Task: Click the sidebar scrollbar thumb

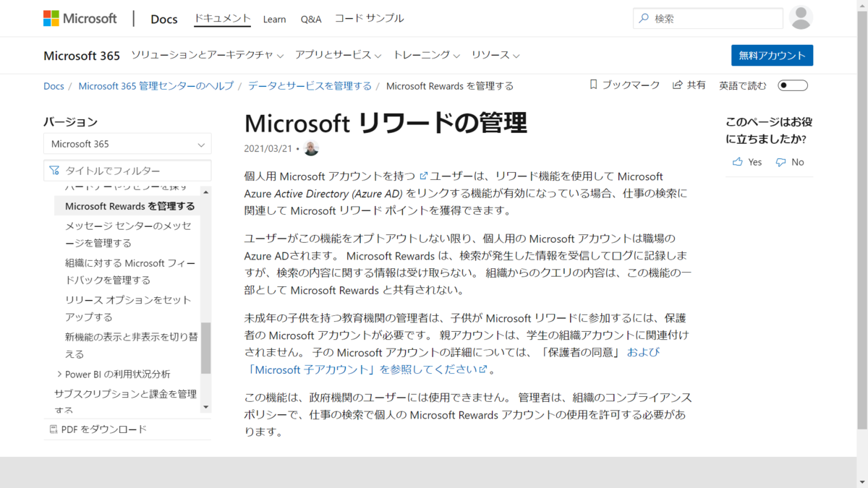Action: [x=205, y=348]
